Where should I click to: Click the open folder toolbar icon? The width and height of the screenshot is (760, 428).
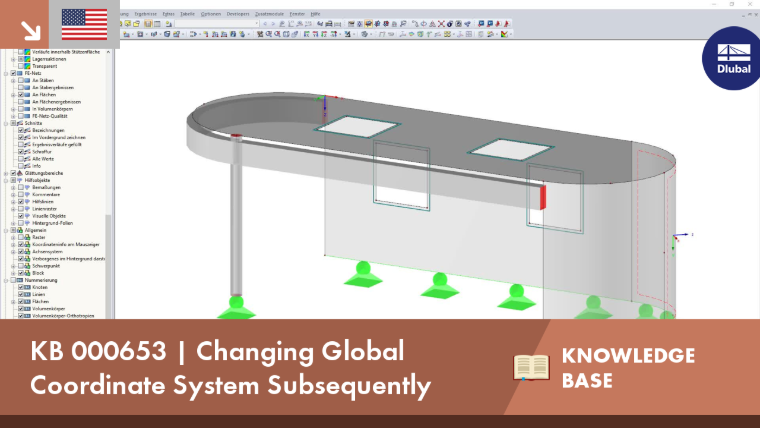point(137,23)
